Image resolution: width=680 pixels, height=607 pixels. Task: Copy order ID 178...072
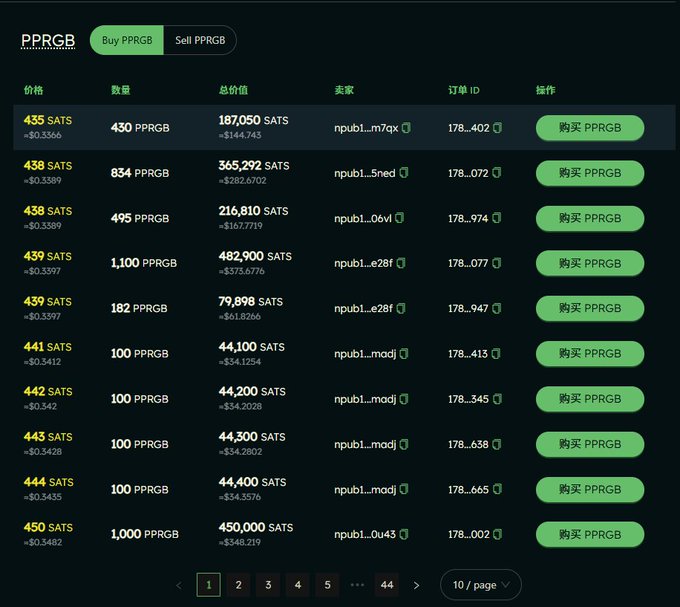[x=497, y=173]
